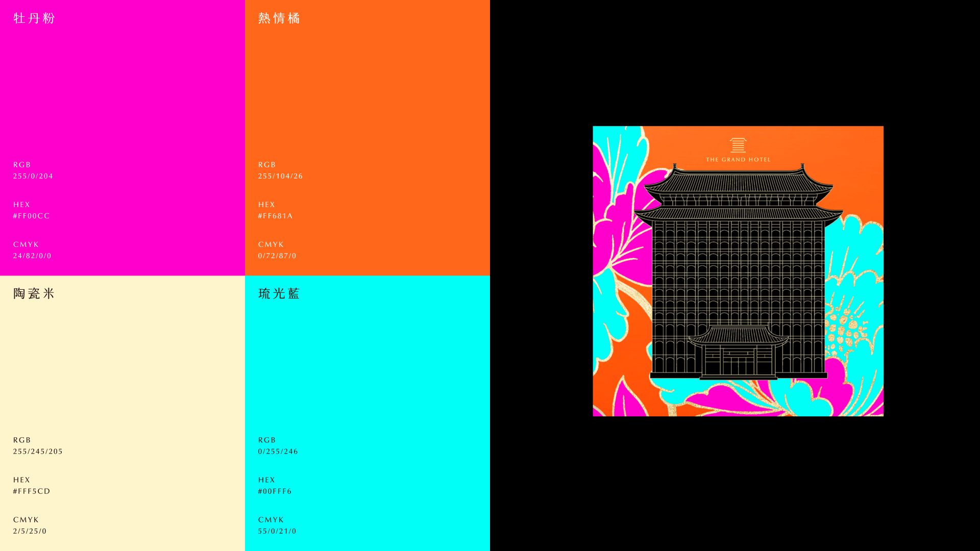The height and width of the screenshot is (551, 980).
Task: Click HEX value #FF681A
Action: pyautogui.click(x=275, y=216)
